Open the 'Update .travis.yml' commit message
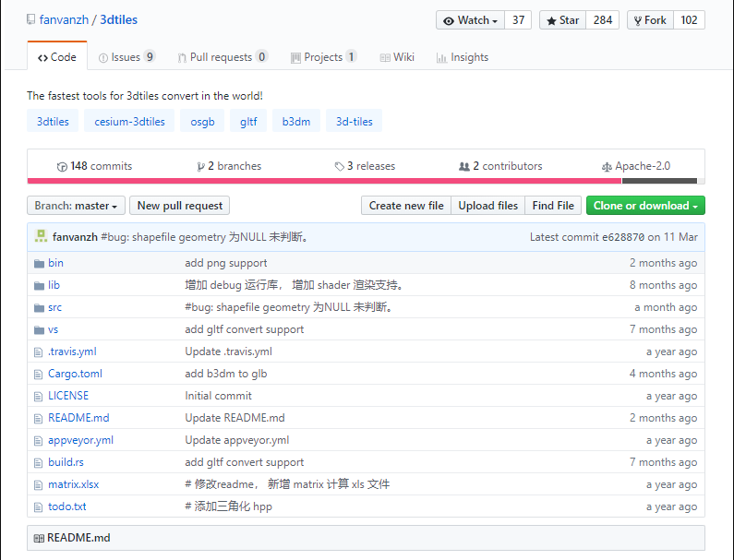This screenshot has height=560, width=734. click(x=228, y=351)
